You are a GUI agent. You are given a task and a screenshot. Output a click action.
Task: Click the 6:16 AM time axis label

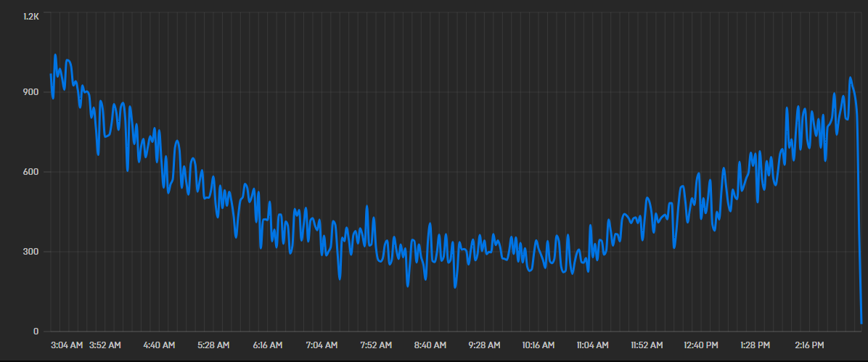coord(267,345)
